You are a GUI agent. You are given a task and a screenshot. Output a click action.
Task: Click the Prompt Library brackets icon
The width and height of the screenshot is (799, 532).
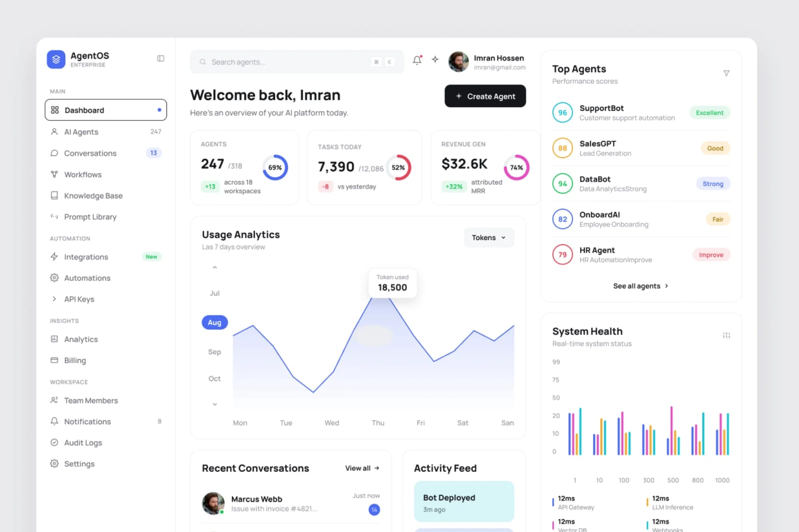click(54, 217)
